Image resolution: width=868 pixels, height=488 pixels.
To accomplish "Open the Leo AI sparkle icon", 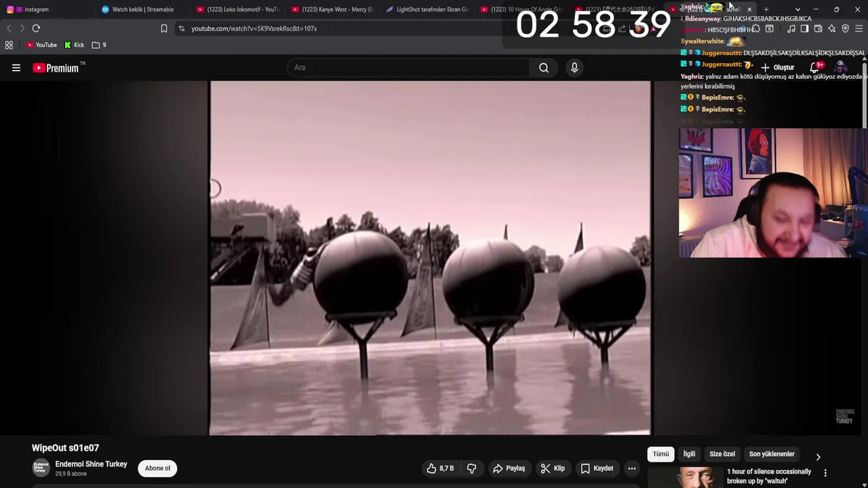I will [x=831, y=28].
